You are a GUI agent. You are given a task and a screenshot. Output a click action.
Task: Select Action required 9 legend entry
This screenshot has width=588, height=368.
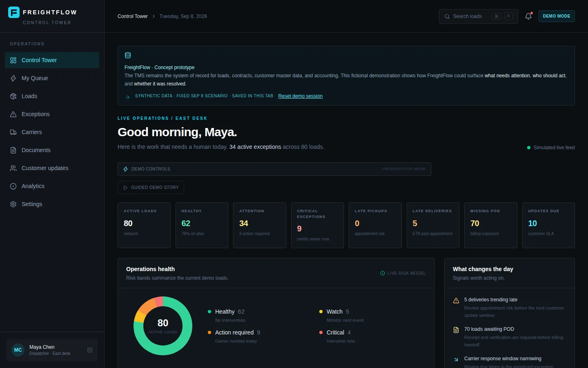pyautogui.click(x=234, y=337)
